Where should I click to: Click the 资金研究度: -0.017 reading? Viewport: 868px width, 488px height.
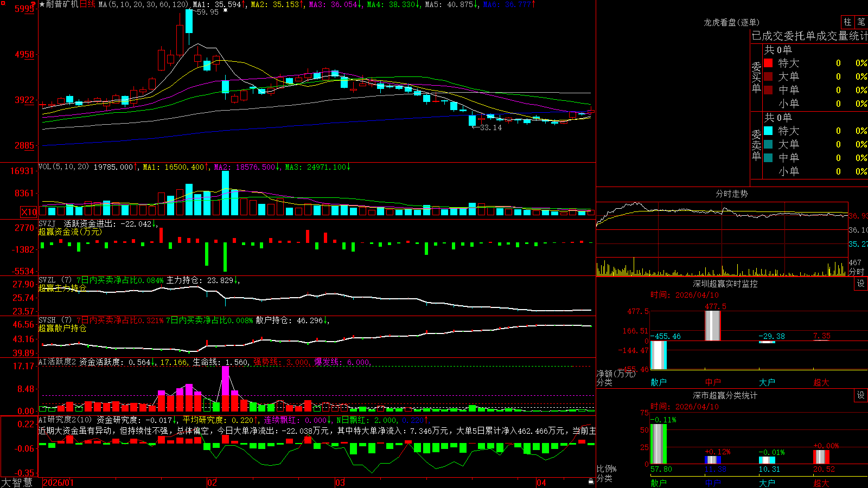click(x=135, y=420)
